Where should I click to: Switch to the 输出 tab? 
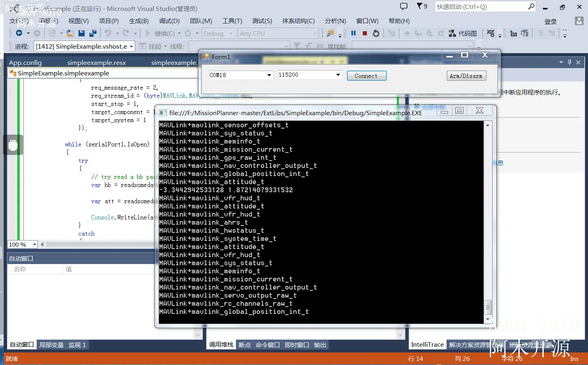coord(320,345)
